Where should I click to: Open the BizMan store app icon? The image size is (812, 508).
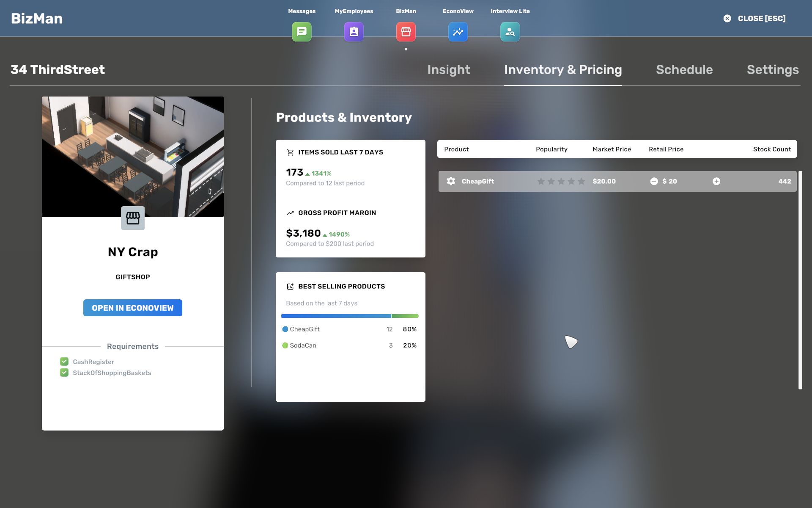(406, 32)
